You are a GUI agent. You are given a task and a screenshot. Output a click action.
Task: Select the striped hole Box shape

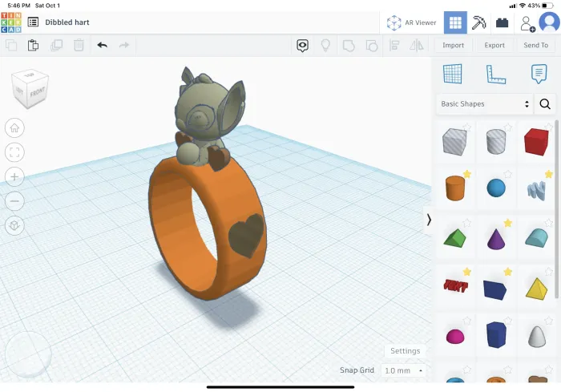pyautogui.click(x=454, y=141)
